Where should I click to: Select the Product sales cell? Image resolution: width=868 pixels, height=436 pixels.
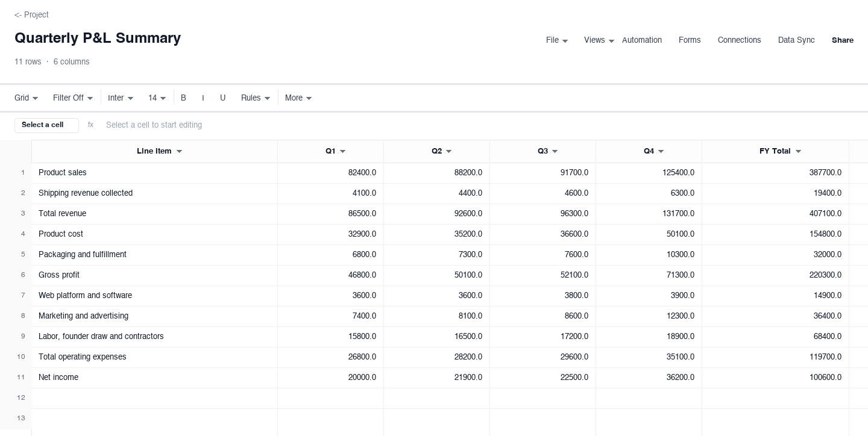154,173
